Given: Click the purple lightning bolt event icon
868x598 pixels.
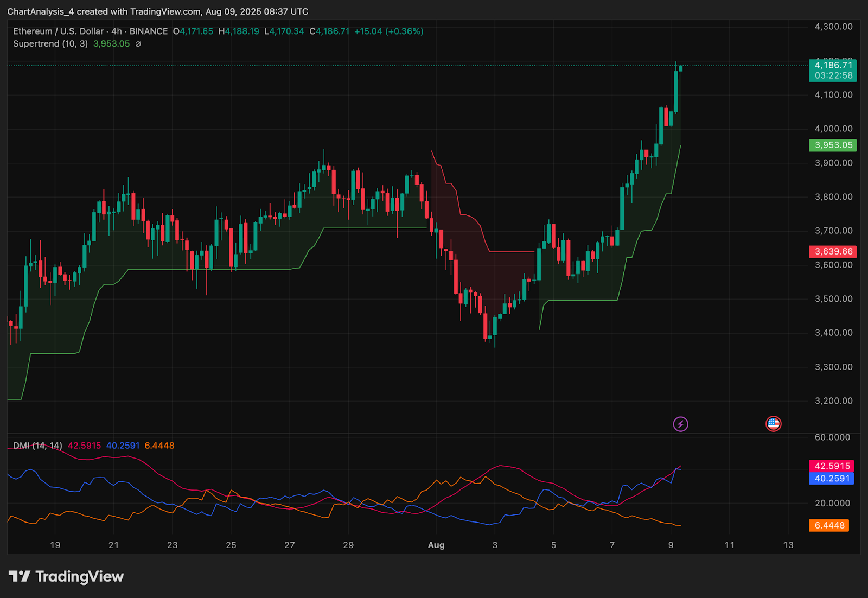Looking at the screenshot, I should pyautogui.click(x=680, y=424).
